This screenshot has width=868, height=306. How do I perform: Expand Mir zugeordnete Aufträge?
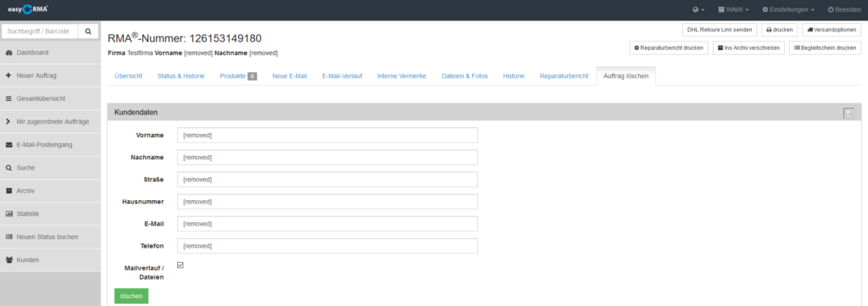pyautogui.click(x=50, y=122)
